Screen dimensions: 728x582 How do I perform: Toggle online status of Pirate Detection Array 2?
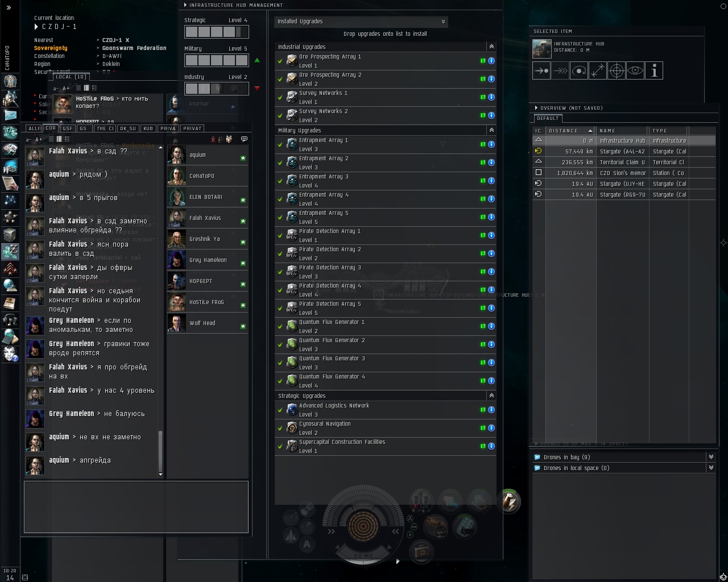tap(483, 253)
